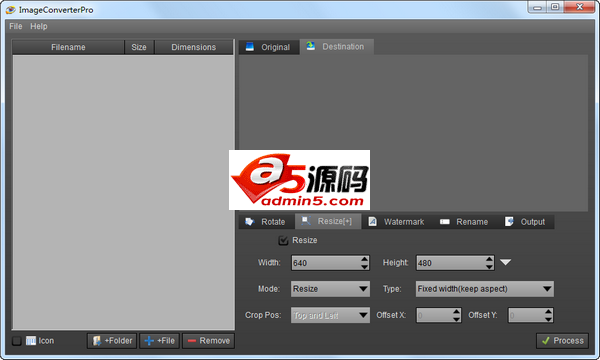
Task: Maximize the ImageConverterPro window
Action: tap(555, 7)
